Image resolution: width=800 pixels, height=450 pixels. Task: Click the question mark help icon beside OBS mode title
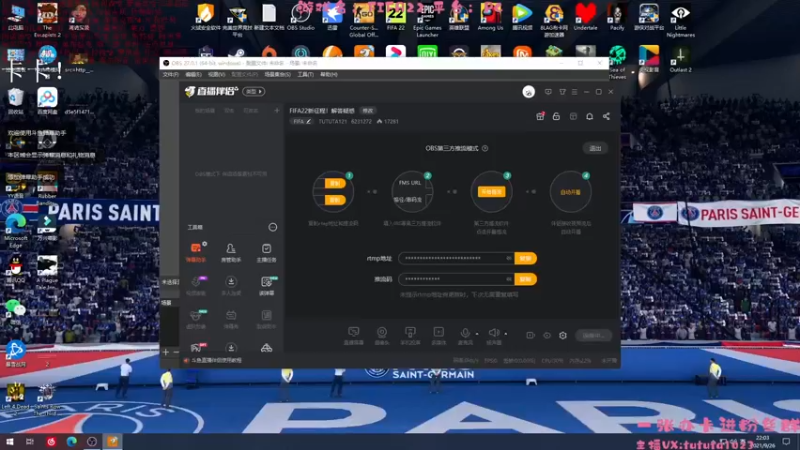pyautogui.click(x=485, y=148)
